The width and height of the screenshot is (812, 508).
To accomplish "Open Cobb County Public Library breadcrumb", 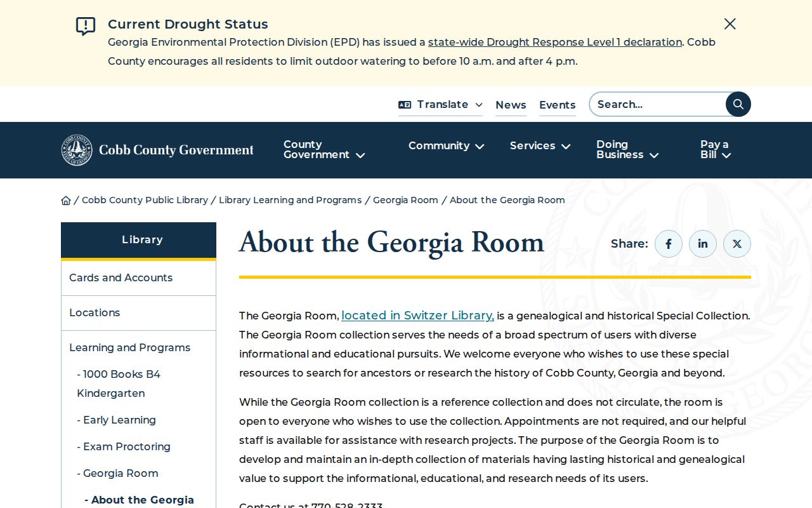I will click(x=145, y=200).
